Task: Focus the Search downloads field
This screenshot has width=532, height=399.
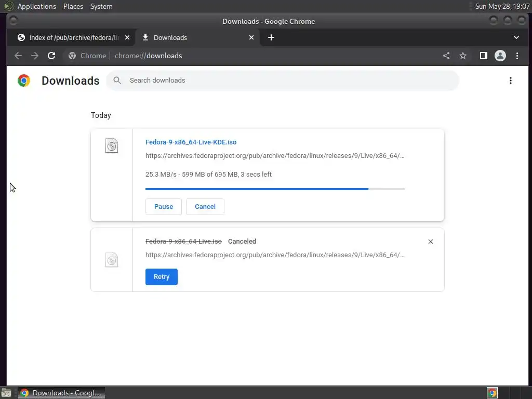Action: click(x=283, y=81)
